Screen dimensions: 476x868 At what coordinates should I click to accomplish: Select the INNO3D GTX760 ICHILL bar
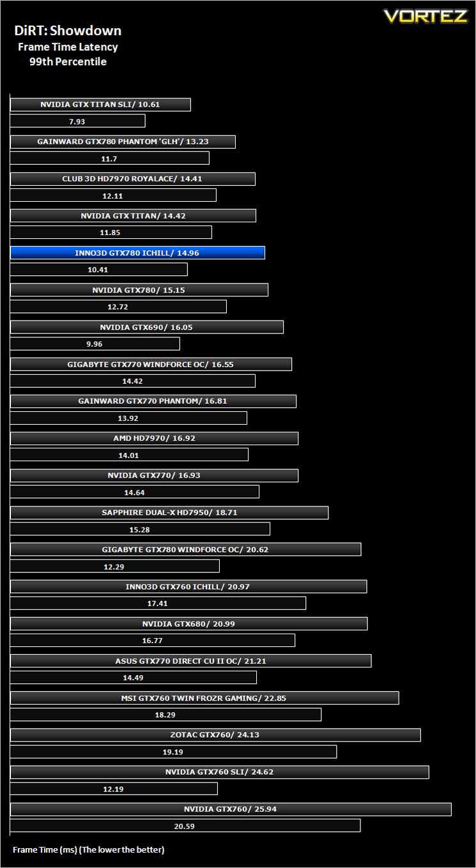pos(188,586)
